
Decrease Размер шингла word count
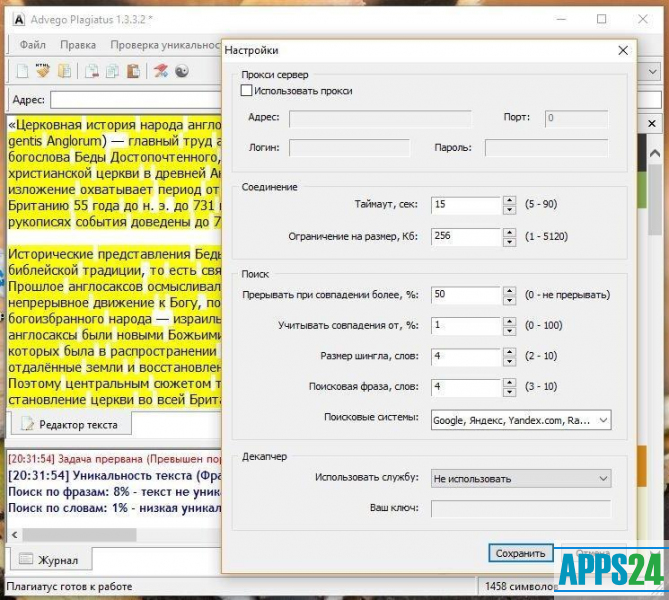(509, 361)
